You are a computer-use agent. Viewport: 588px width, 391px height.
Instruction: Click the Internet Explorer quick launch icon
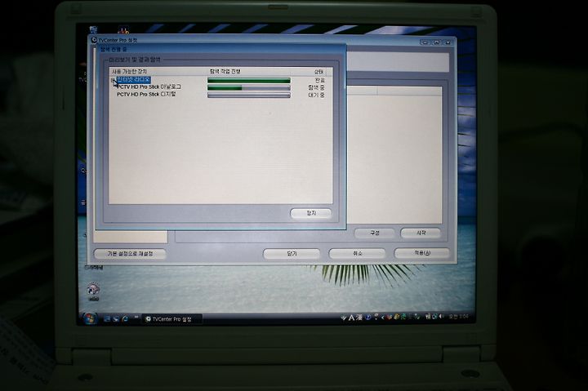(x=125, y=318)
